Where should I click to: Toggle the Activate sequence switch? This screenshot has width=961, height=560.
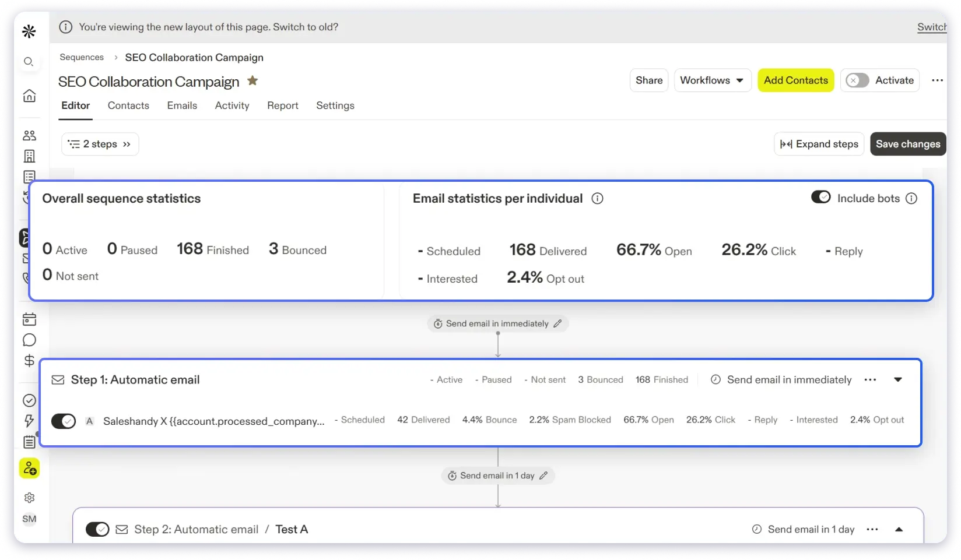857,80
